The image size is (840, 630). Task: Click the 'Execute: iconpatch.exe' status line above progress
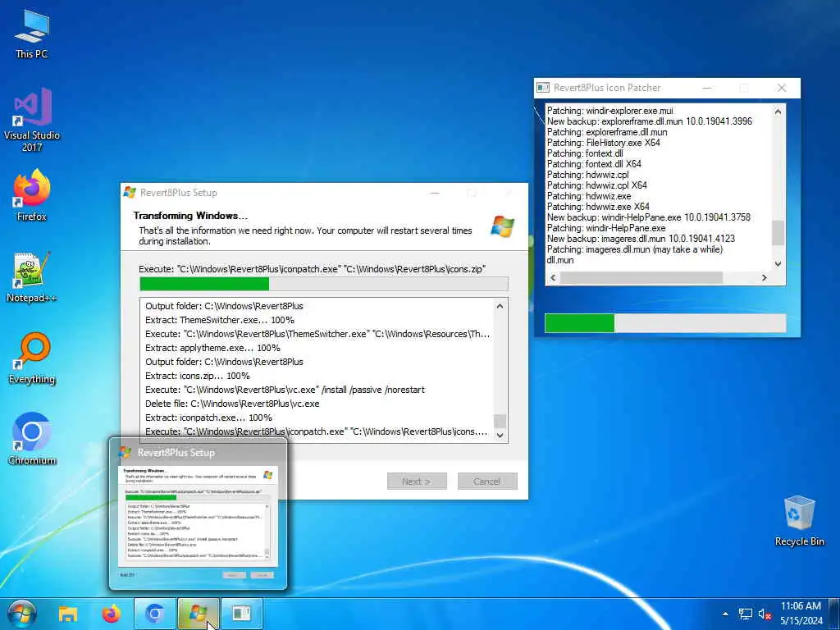click(x=312, y=269)
